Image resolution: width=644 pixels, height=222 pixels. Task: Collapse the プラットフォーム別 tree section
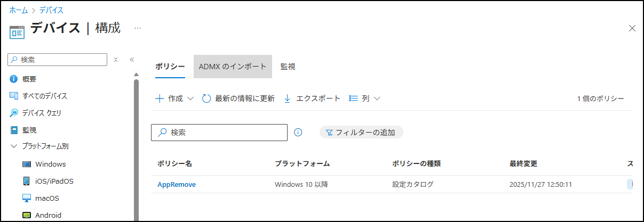click(x=14, y=146)
